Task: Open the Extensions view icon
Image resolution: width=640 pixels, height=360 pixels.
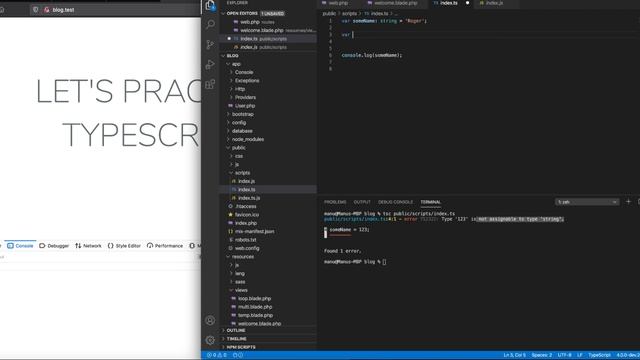Action: 210,84
